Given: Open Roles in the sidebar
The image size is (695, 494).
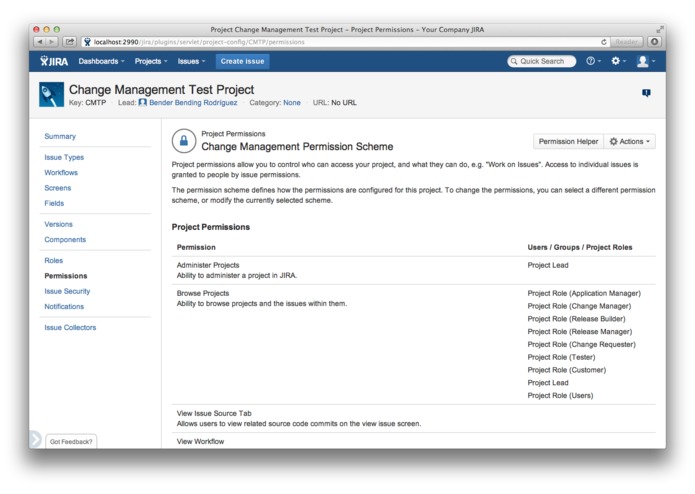Looking at the screenshot, I should (53, 261).
